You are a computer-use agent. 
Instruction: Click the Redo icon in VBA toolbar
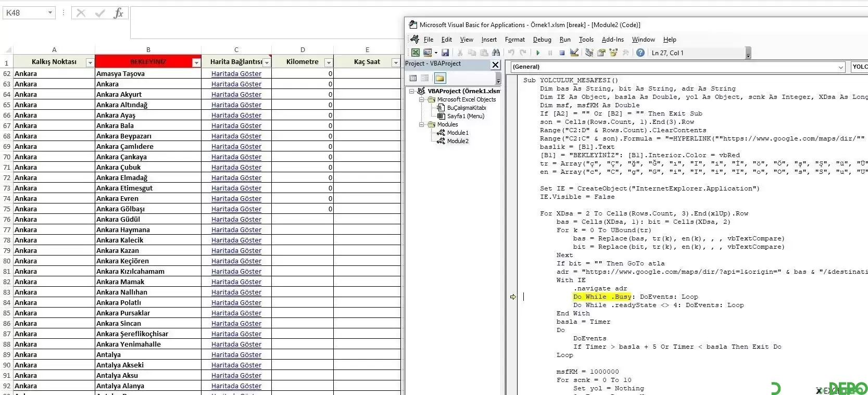point(523,53)
